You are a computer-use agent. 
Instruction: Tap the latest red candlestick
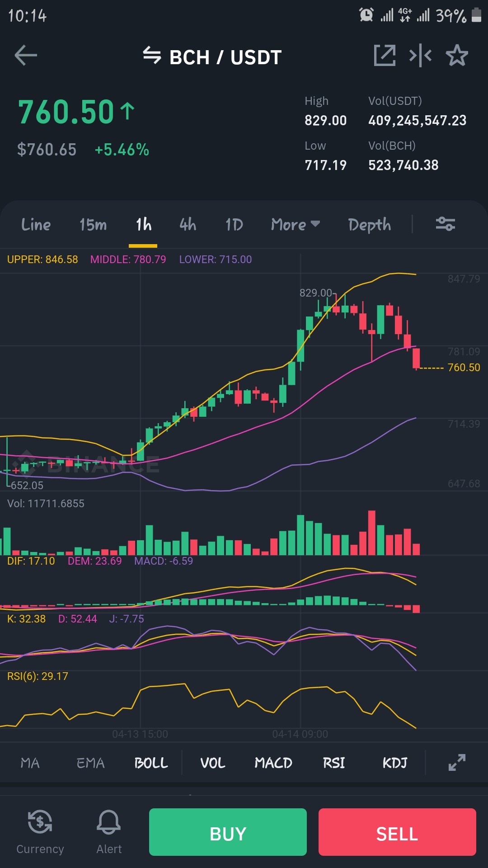click(x=416, y=359)
